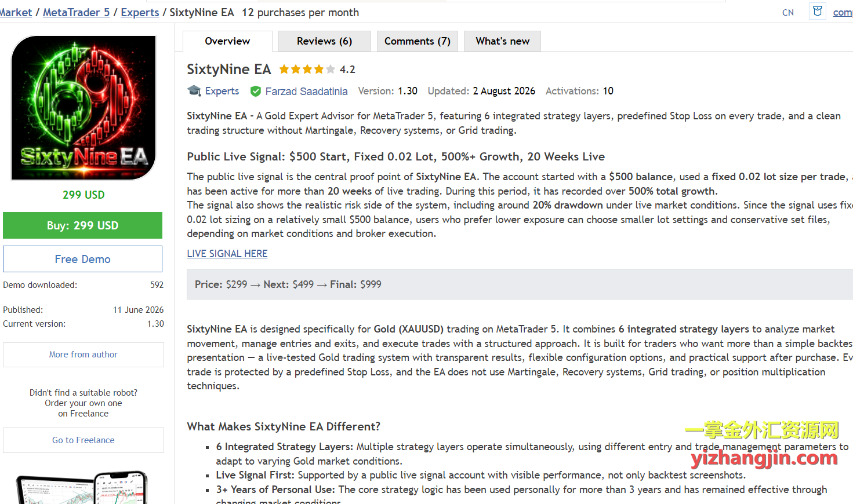The width and height of the screenshot is (853, 504).
Task: Click the 12 purchases per month text
Action: click(300, 12)
